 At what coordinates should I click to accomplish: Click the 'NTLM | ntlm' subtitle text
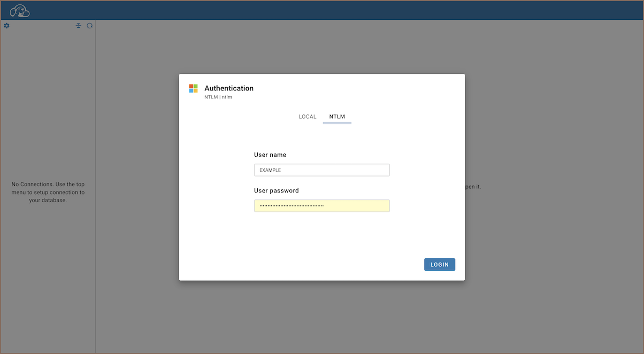click(x=218, y=97)
